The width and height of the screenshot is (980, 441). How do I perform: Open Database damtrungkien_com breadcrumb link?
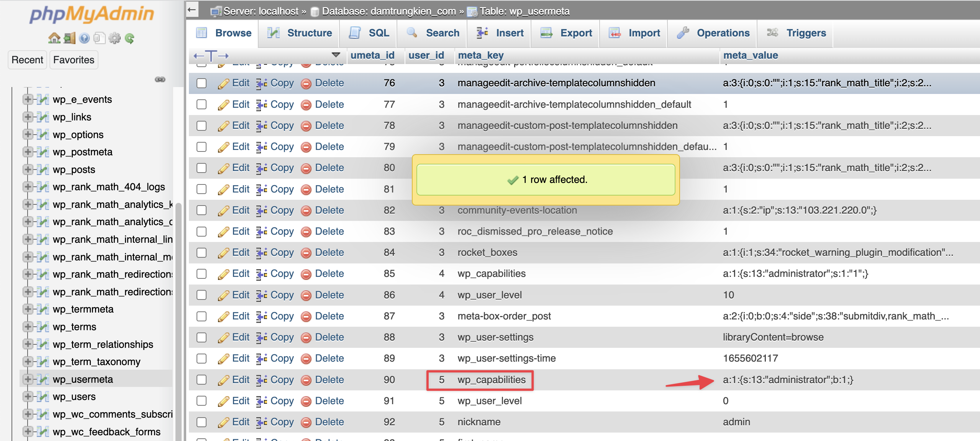pyautogui.click(x=388, y=12)
